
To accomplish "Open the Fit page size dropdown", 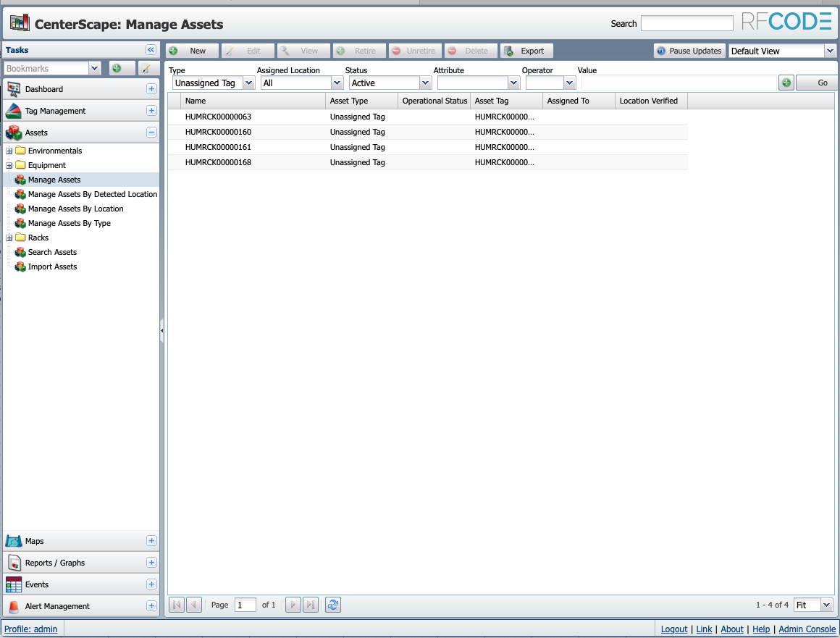I will [x=827, y=605].
